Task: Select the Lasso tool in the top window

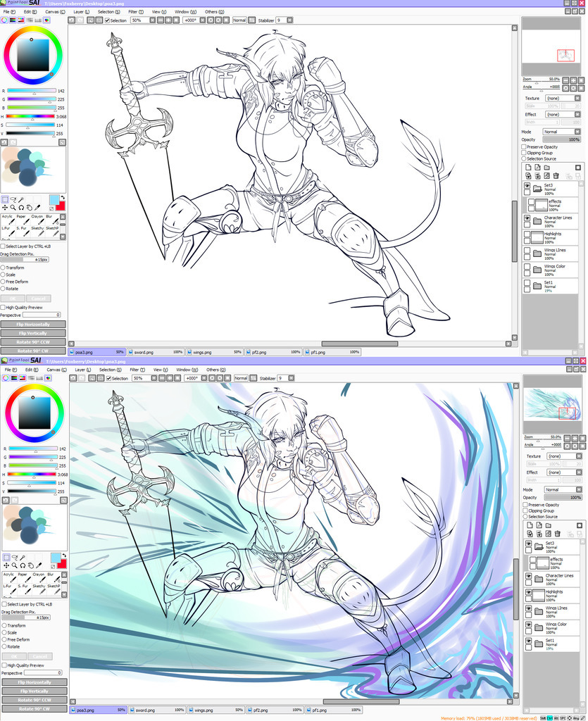Action: 13,199
